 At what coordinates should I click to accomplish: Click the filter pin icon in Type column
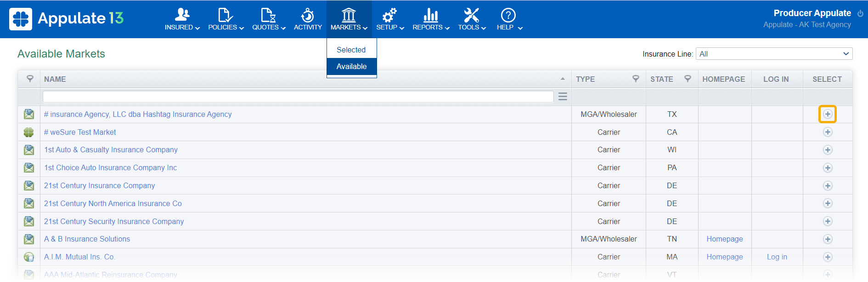[636, 79]
